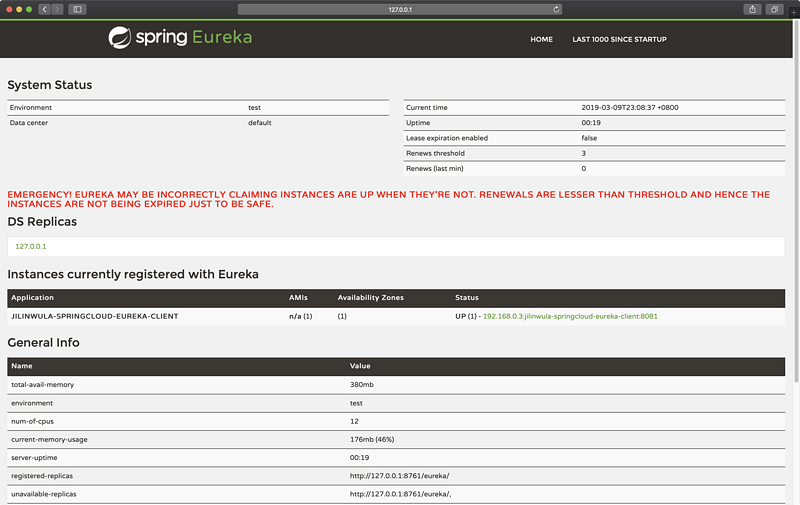Image resolution: width=800 pixels, height=505 pixels.
Task: Select the Environment test value
Action: 254,108
